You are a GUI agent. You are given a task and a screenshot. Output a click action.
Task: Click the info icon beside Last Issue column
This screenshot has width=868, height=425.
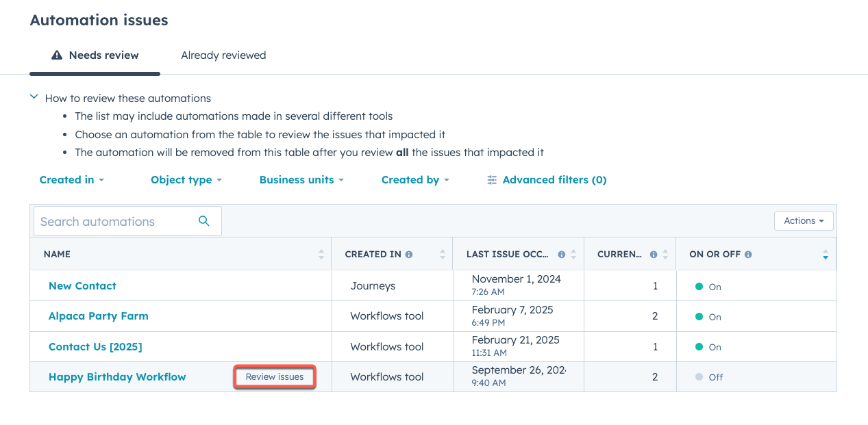561,254
